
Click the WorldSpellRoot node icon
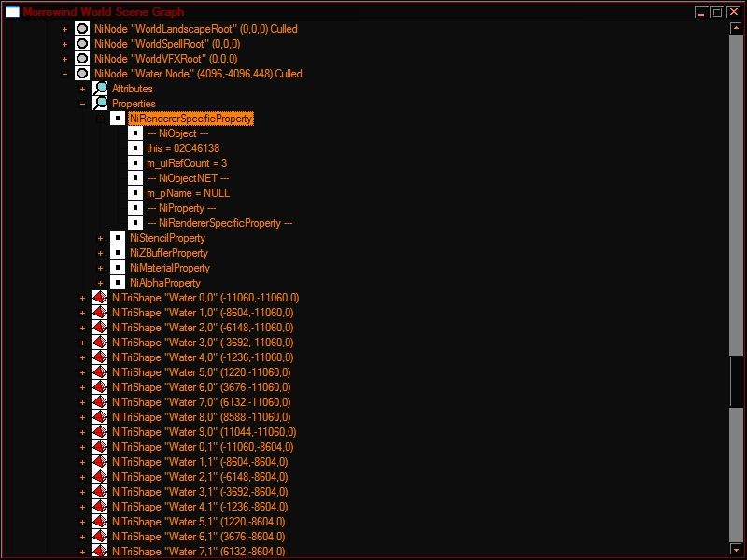(x=82, y=44)
